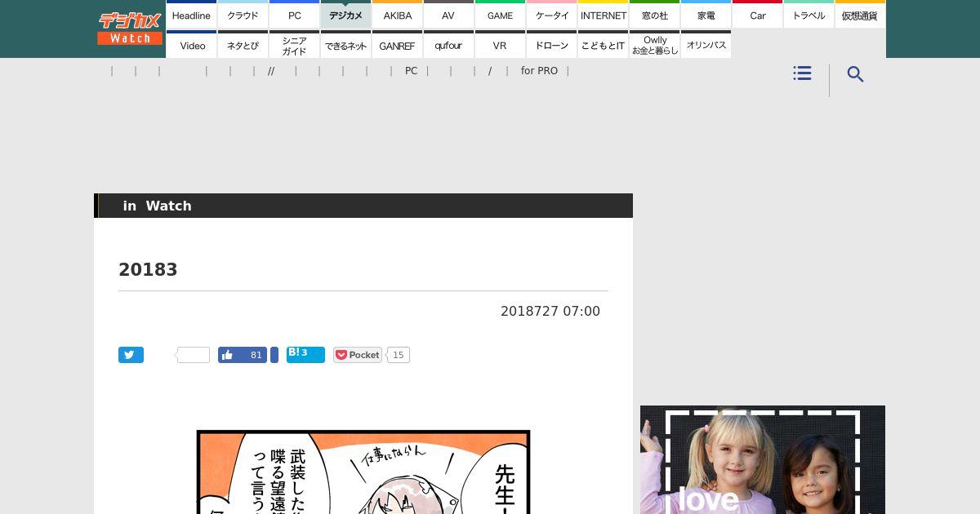Open the Video tab

coord(191,44)
